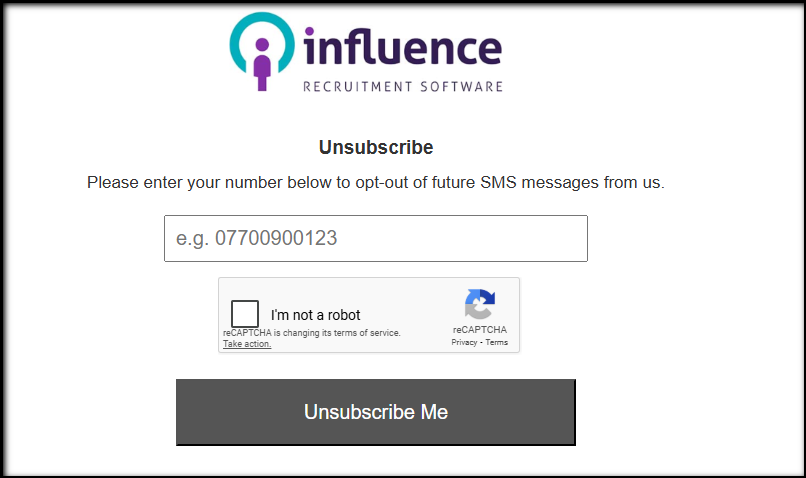Click the opt-out instruction sentence

376,183
